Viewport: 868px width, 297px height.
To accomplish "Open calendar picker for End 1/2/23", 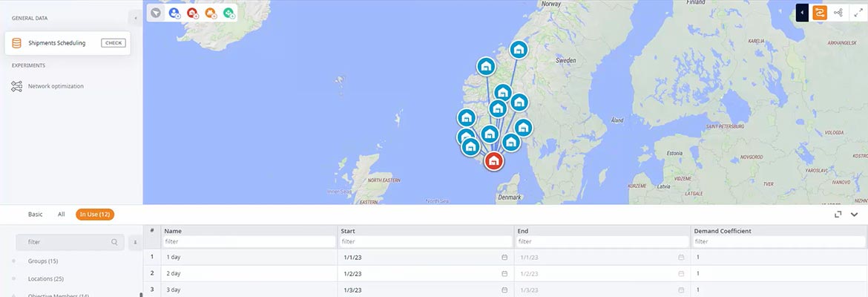I will coord(681,274).
